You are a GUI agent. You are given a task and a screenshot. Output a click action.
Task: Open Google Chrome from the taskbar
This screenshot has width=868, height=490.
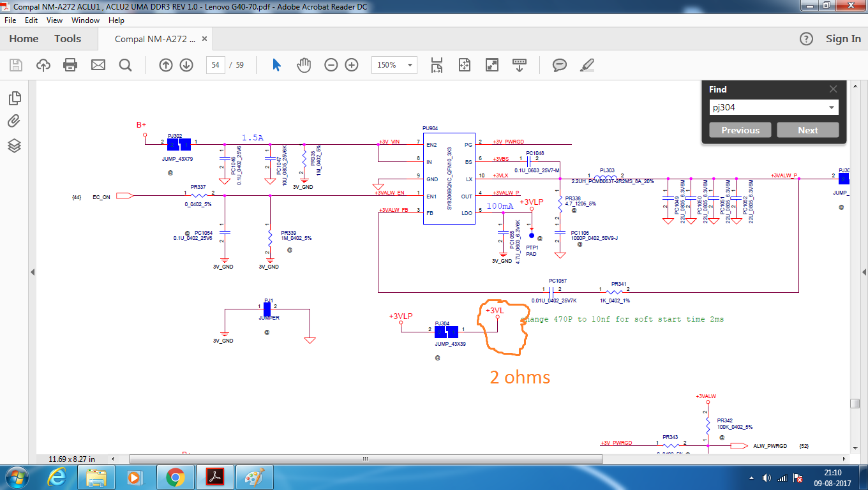175,477
